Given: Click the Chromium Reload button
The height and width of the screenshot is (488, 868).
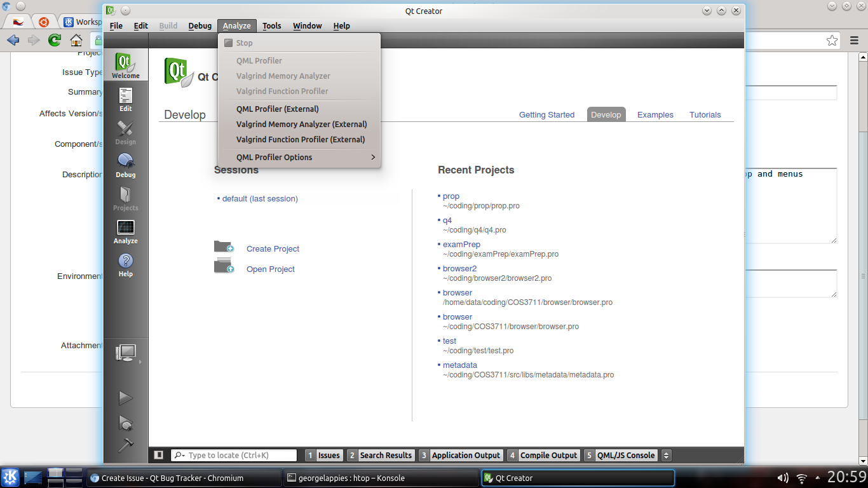Looking at the screenshot, I should point(55,41).
